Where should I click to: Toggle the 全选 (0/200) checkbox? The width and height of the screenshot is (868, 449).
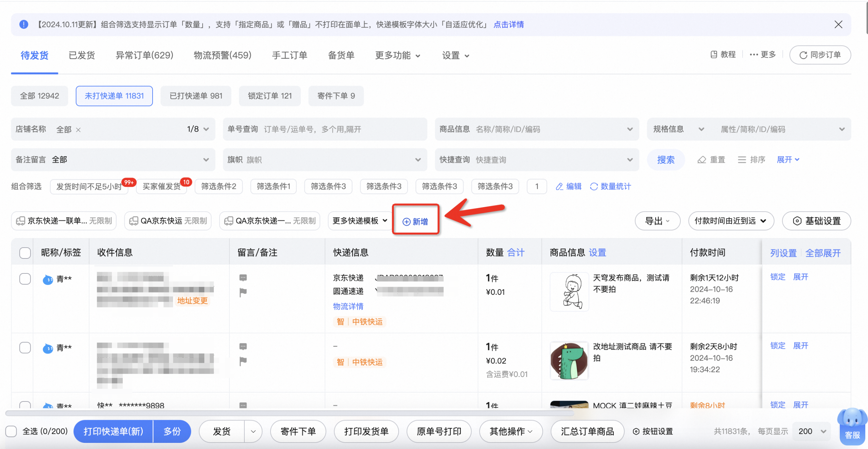[x=11, y=431]
